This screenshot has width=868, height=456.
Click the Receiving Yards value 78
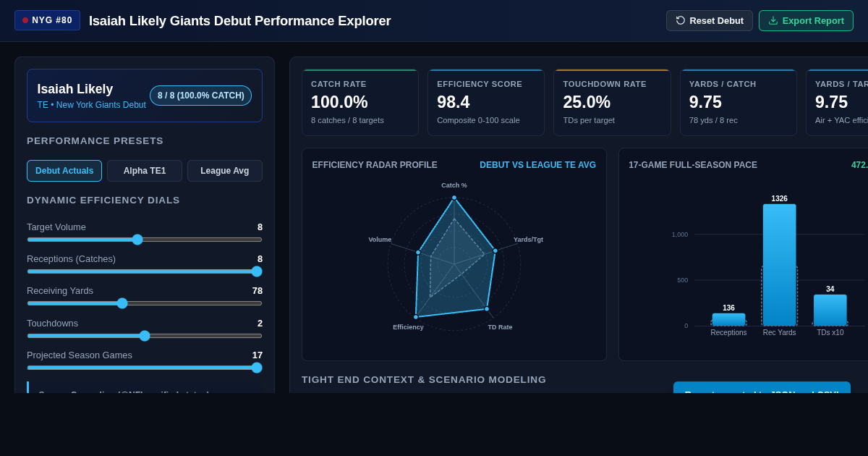[258, 290]
